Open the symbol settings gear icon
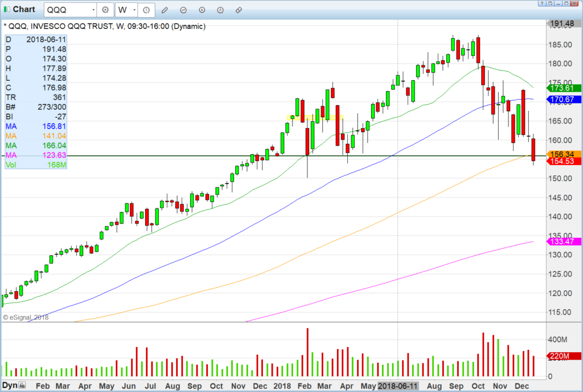This screenshot has width=583, height=392. (x=105, y=10)
